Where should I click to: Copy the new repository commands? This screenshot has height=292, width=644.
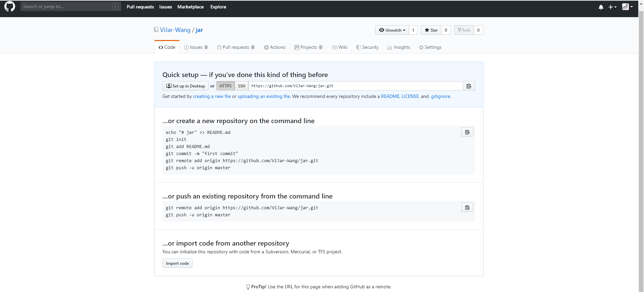click(467, 132)
